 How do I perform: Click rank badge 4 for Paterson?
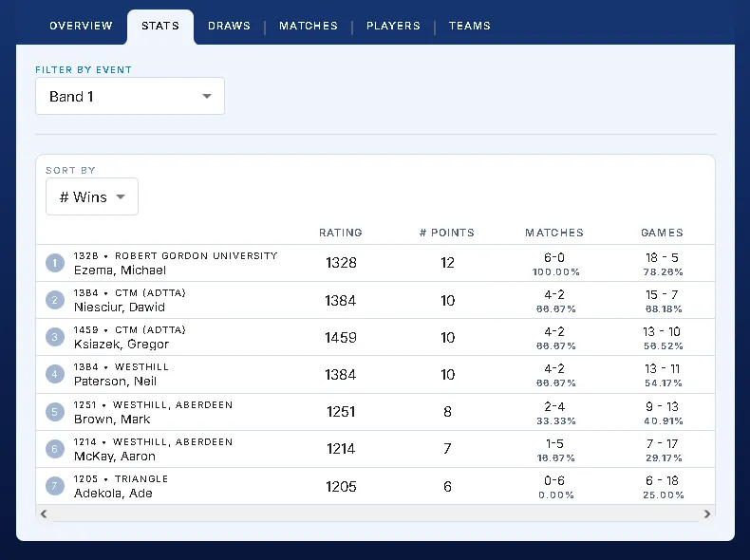[55, 375]
